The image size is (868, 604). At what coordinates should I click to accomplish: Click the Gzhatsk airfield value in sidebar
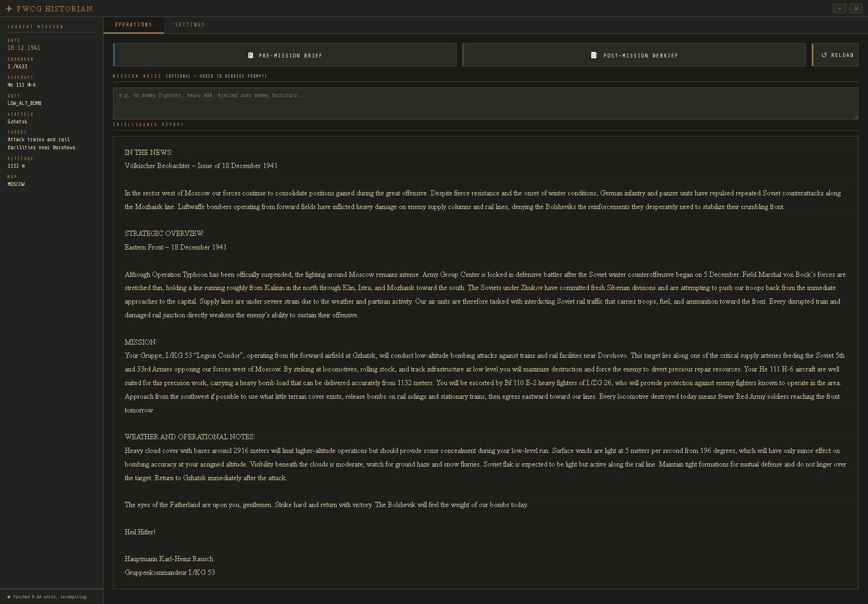[17, 121]
